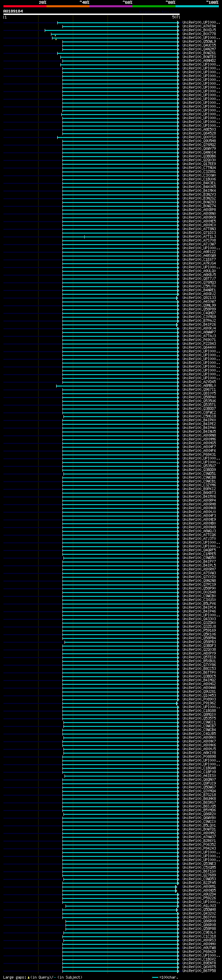Click hit label UniRef100_B3N2V3
The width and height of the screenshot is (222, 980).
199,194
